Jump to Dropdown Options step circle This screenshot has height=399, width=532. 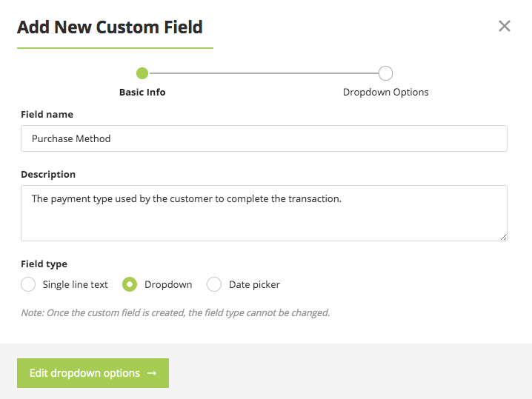385,73
